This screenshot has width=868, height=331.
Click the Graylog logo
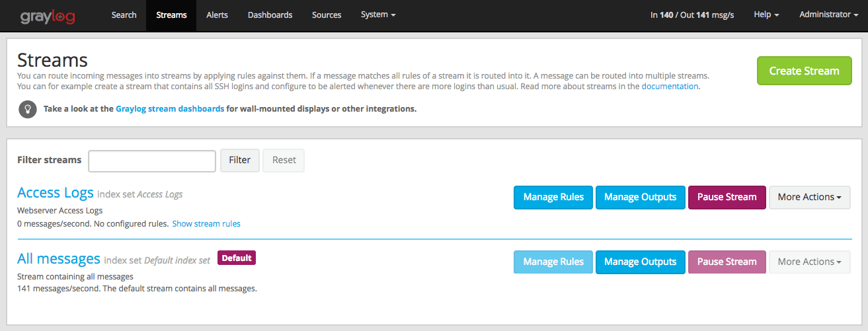47,15
